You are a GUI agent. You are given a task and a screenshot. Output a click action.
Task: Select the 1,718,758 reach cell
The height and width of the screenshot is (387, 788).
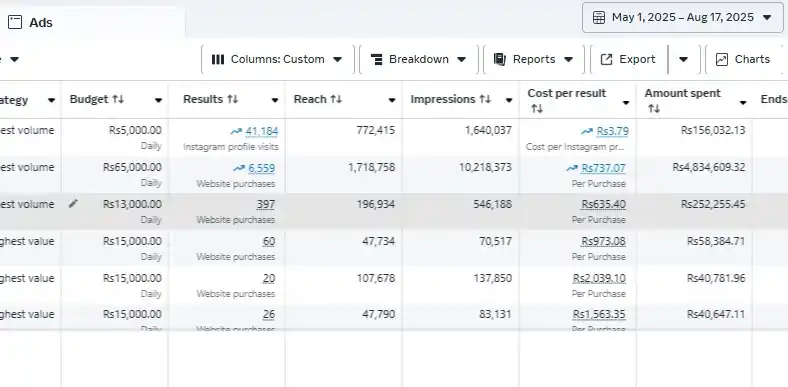click(x=344, y=174)
